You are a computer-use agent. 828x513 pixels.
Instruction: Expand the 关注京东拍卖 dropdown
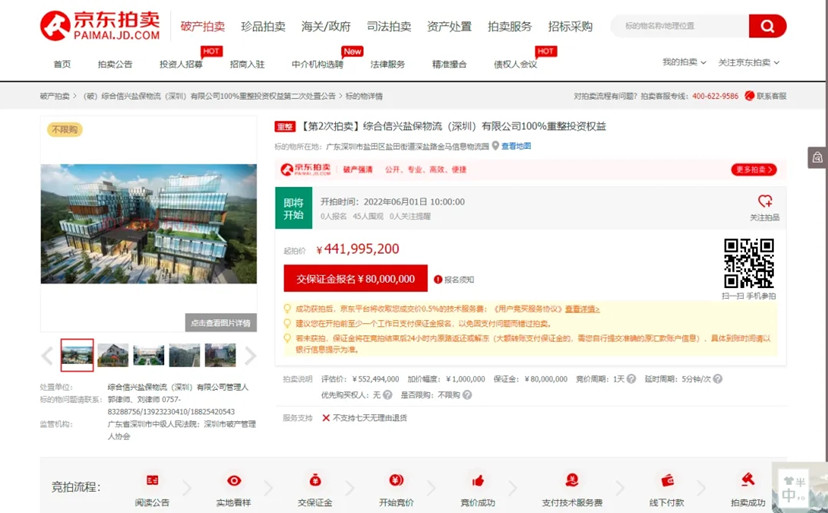[x=748, y=62]
